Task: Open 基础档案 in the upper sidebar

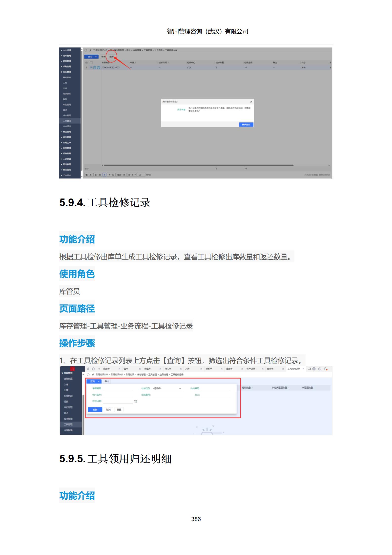Action: point(67,77)
